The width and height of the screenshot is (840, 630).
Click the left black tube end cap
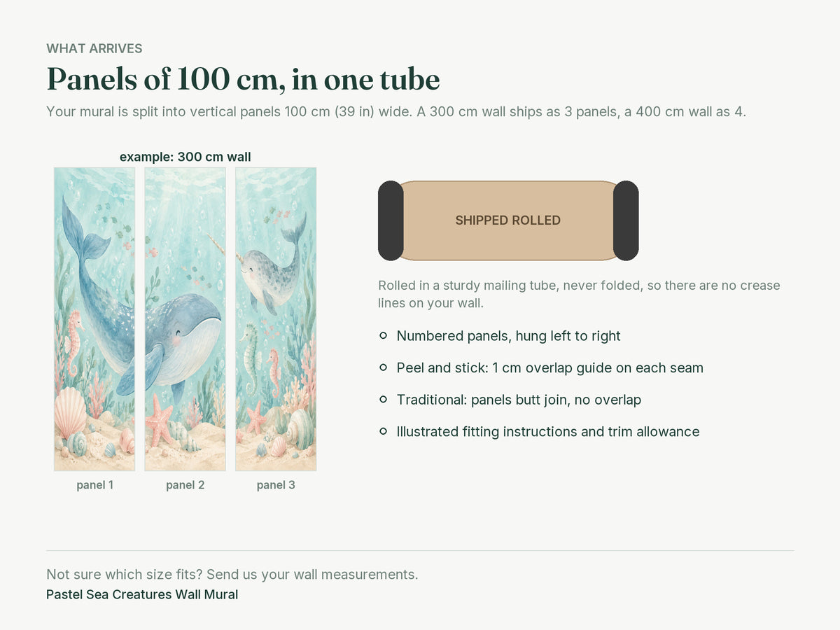(x=391, y=220)
